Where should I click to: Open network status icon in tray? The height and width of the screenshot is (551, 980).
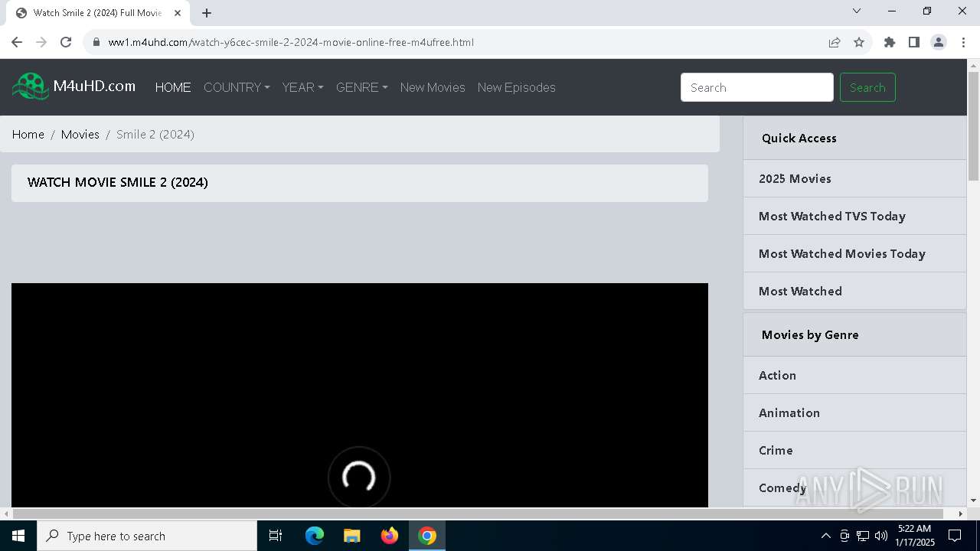863,536
